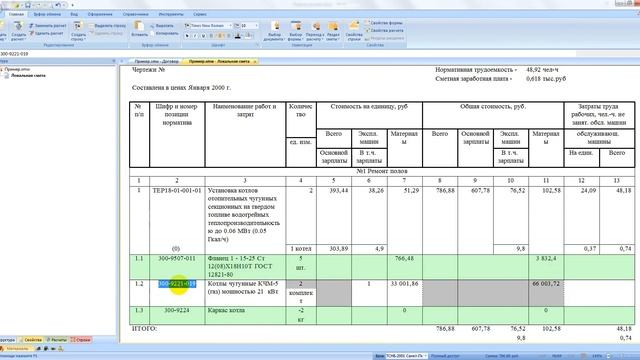The height and width of the screenshot is (360, 640).
Task: Click the 1 котел unit cell
Action: click(301, 249)
